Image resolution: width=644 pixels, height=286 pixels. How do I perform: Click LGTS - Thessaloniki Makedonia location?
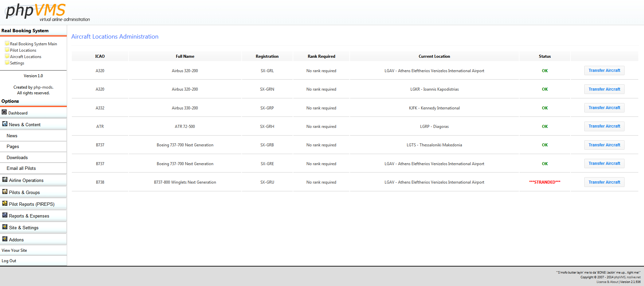tap(434, 145)
